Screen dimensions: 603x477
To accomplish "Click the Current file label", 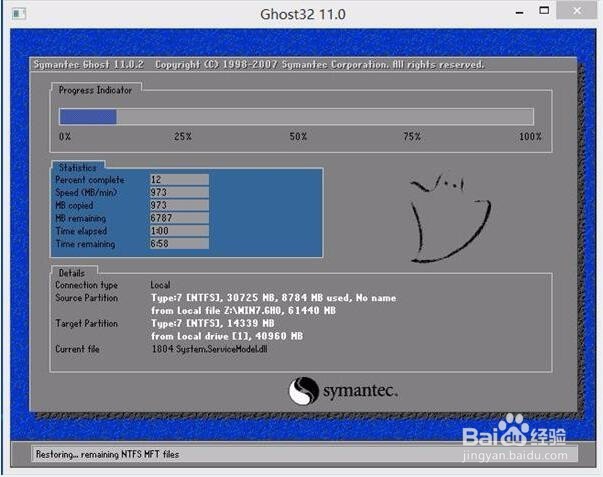I will [77, 349].
